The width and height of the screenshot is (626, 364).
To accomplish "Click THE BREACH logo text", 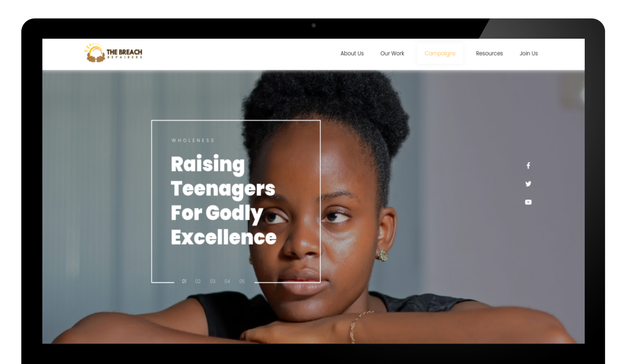I will tap(124, 52).
